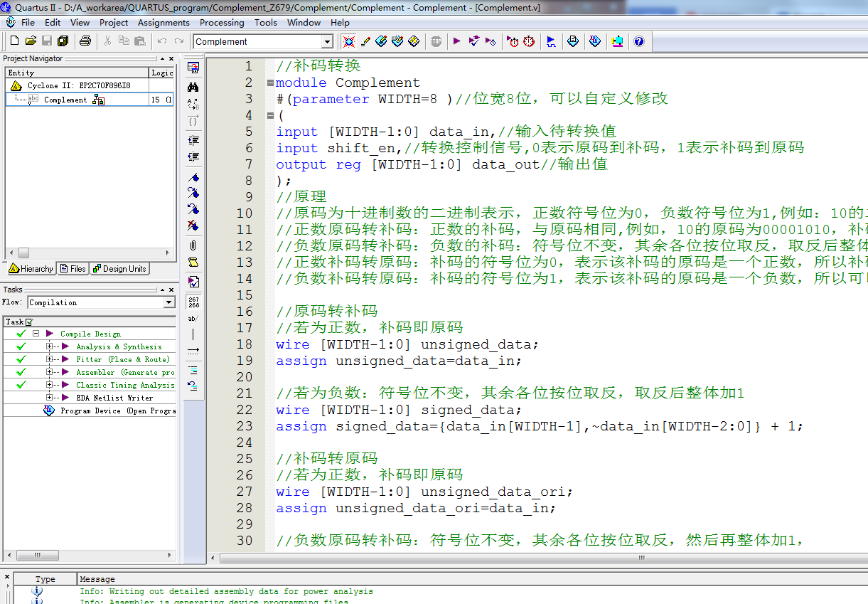
Task: Open the Flow Compilation dropdown
Action: (x=168, y=302)
